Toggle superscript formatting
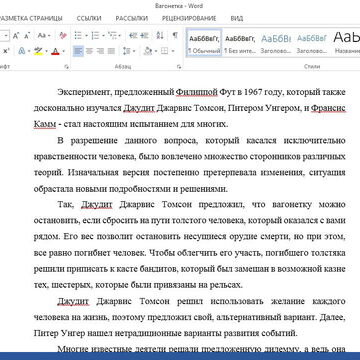This screenshot has height=360, width=360. pos(6,51)
